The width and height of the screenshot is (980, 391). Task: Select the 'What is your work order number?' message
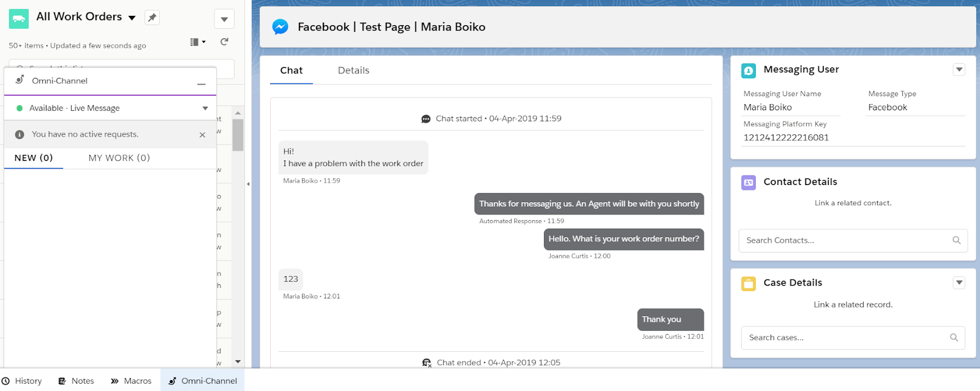tap(624, 239)
